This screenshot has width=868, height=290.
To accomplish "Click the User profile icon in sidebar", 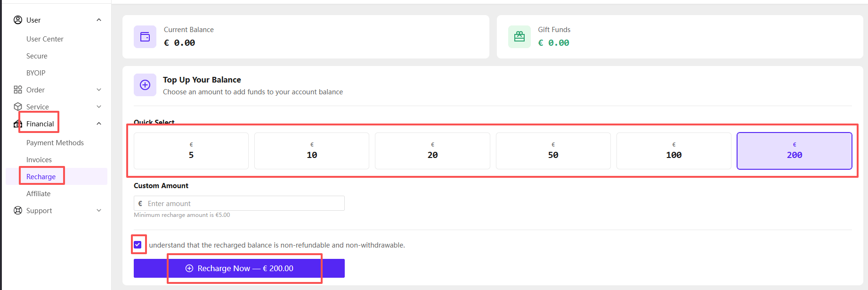I will point(18,20).
